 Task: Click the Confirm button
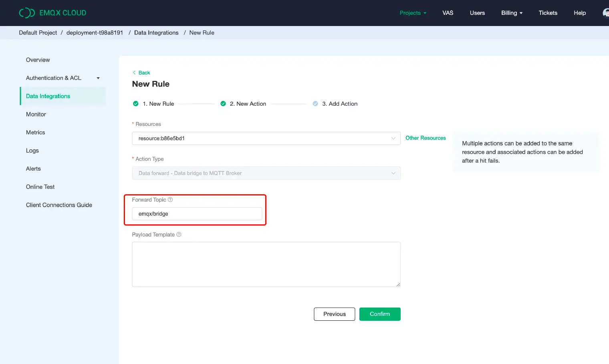coord(380,314)
